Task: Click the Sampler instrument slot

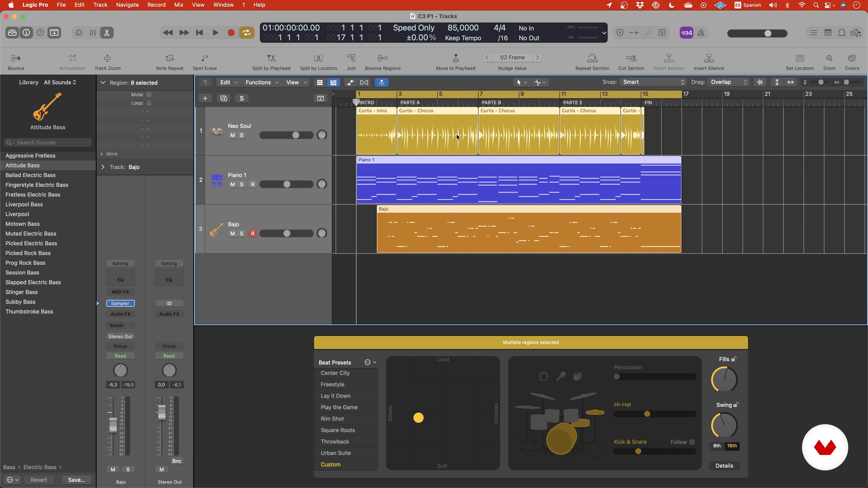Action: pyautogui.click(x=120, y=303)
